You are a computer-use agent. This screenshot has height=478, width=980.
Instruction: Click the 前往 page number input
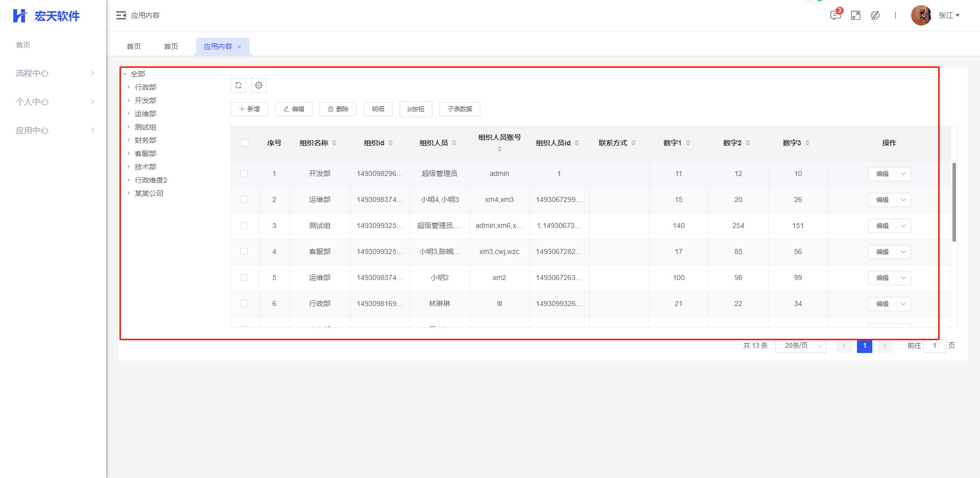pyautogui.click(x=934, y=346)
